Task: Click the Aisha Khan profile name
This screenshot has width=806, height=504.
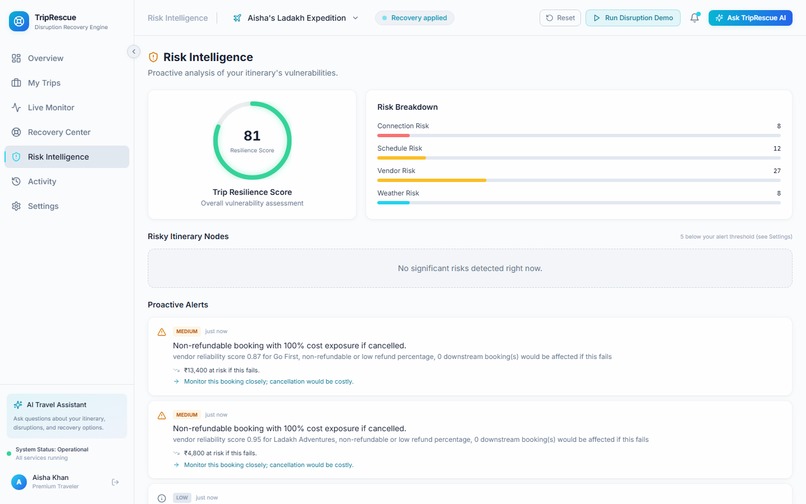Action: point(50,478)
